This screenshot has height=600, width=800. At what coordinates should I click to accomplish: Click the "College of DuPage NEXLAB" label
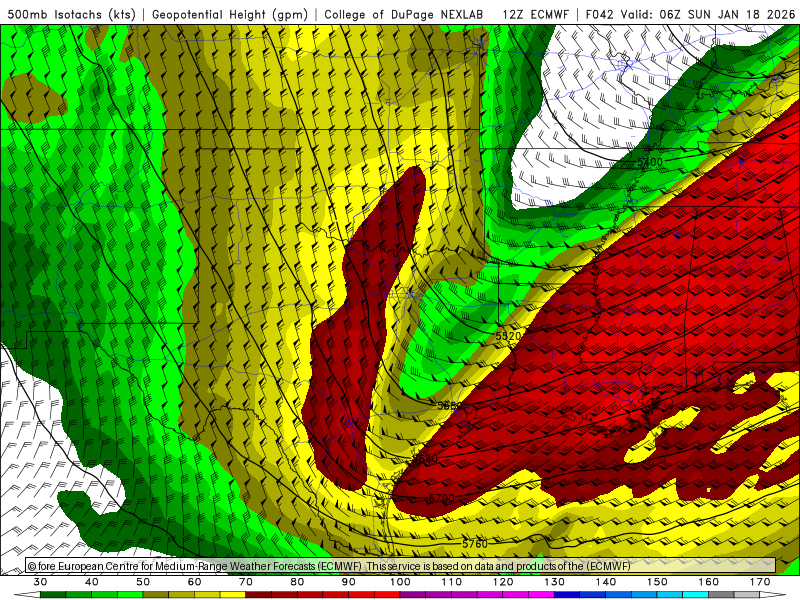pos(404,14)
